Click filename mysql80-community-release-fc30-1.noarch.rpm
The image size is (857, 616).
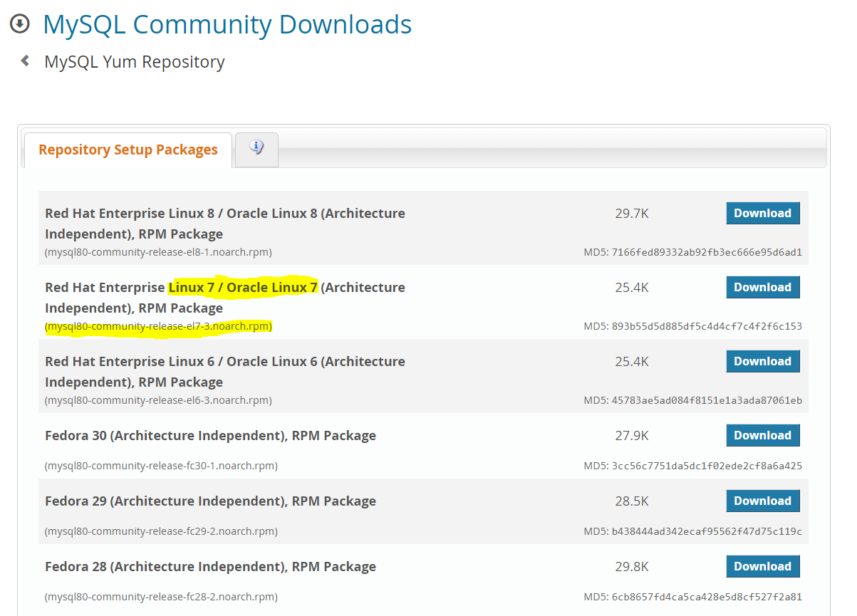[x=161, y=466]
